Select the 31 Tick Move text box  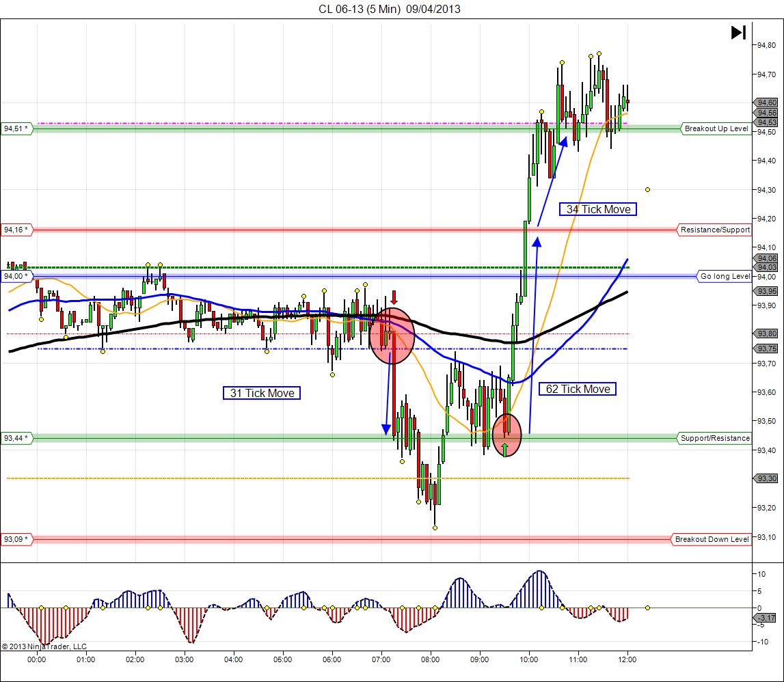pyautogui.click(x=262, y=393)
